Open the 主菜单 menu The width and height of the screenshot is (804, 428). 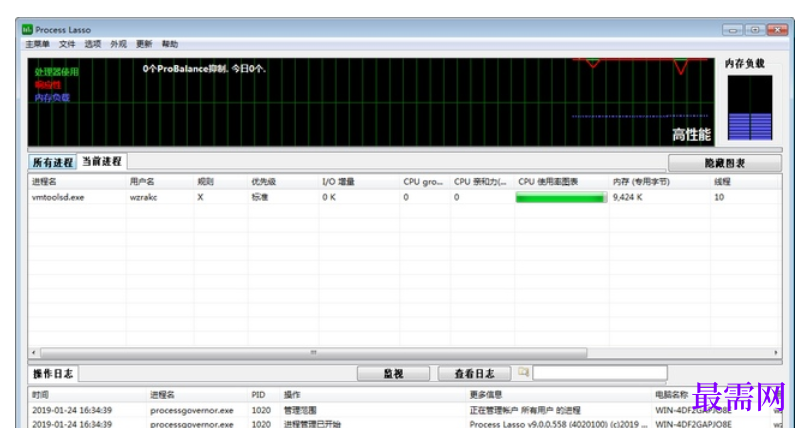37,44
